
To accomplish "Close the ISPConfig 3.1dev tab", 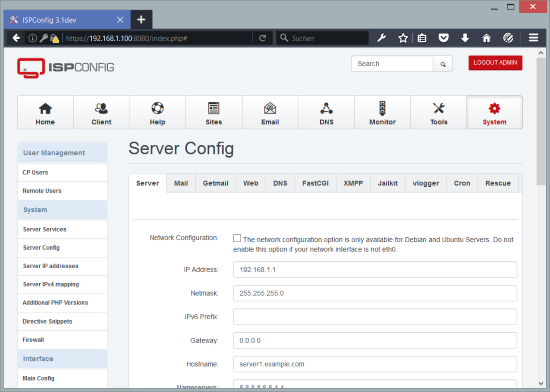I will tap(120, 20).
